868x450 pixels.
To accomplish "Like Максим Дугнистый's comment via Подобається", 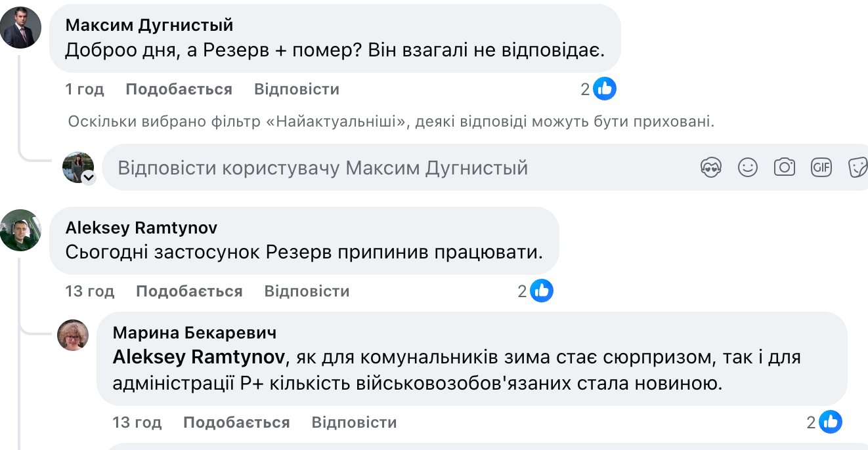I will point(180,89).
